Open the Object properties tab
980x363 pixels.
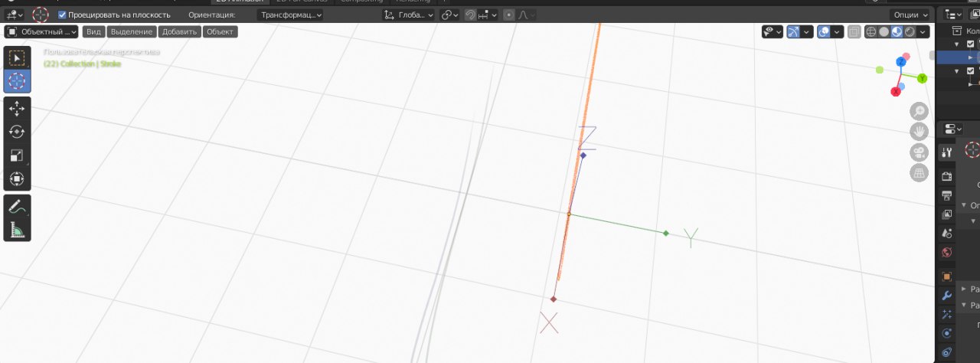click(x=947, y=276)
